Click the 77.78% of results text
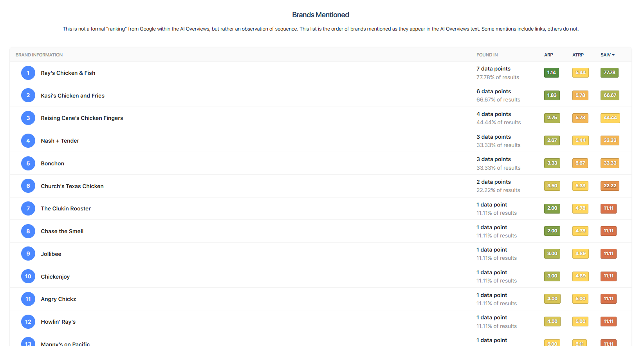644x346 pixels. 498,78
